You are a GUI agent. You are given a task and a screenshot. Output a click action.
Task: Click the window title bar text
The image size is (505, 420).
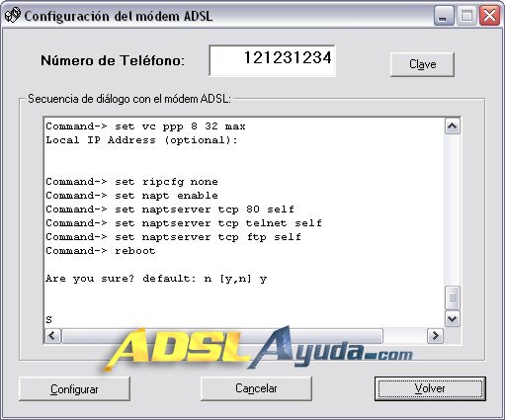(119, 16)
